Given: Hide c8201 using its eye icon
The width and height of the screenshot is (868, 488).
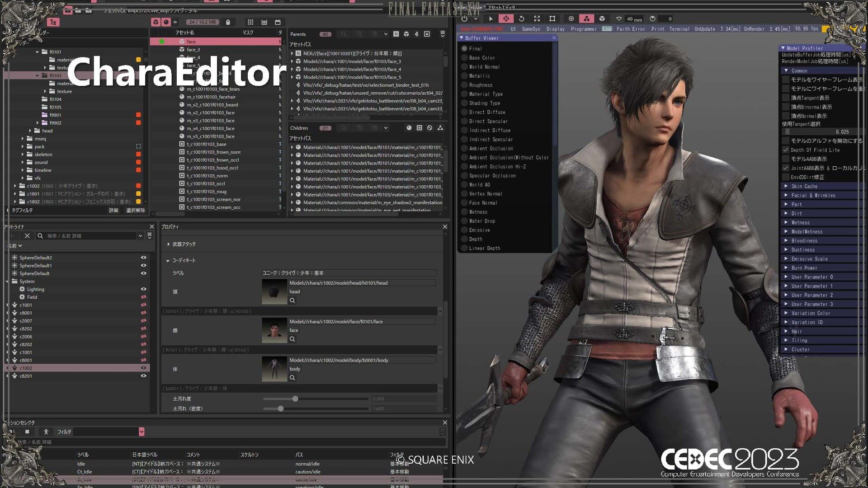Looking at the screenshot, I should [143, 376].
